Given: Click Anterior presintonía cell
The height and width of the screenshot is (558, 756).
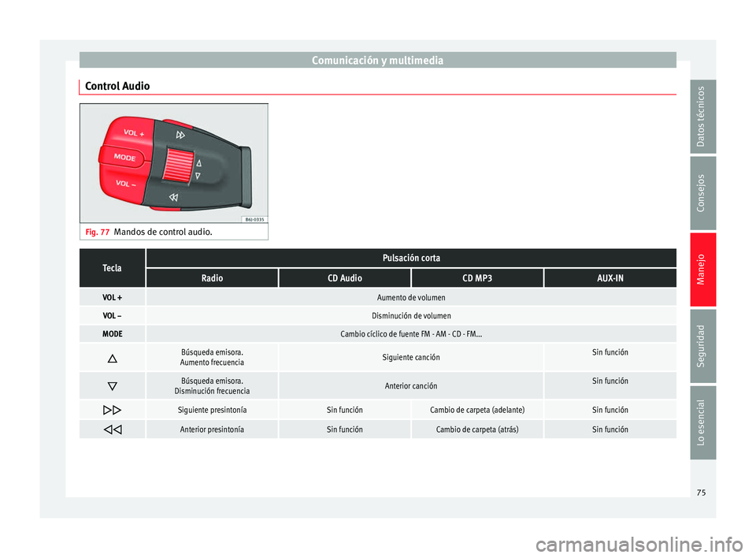Looking at the screenshot, I should pos(212,429).
